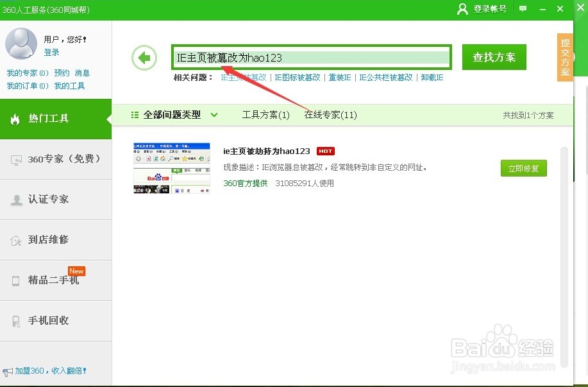Click the orange New badge
Viewport: 588px width, 387px height.
pos(76,271)
